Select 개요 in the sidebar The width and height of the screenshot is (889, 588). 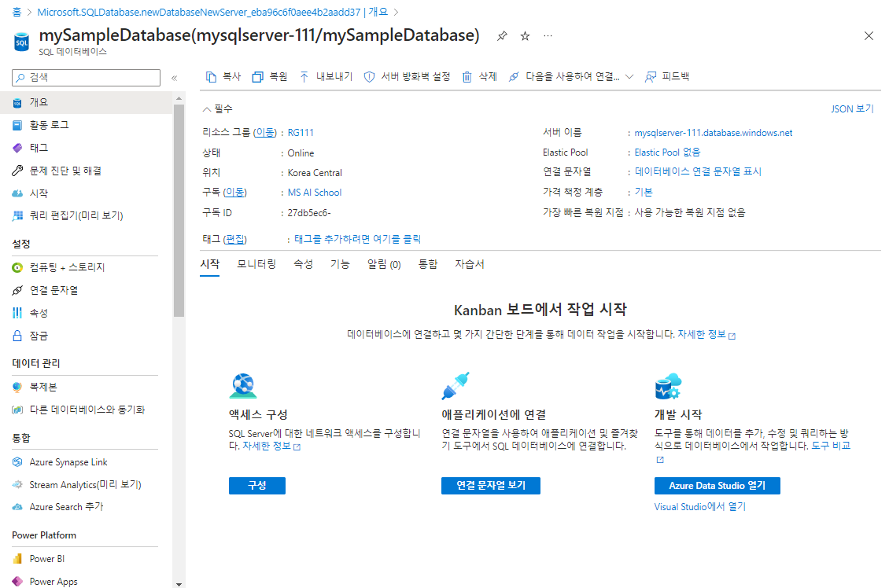[x=87, y=102]
